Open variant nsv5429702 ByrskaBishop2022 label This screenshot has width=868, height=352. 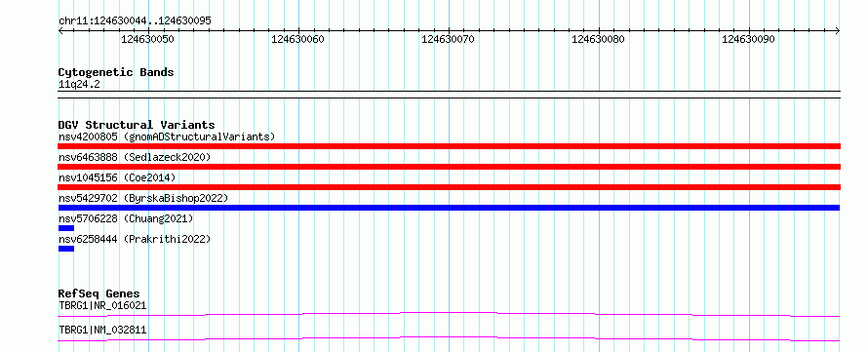pos(142,198)
